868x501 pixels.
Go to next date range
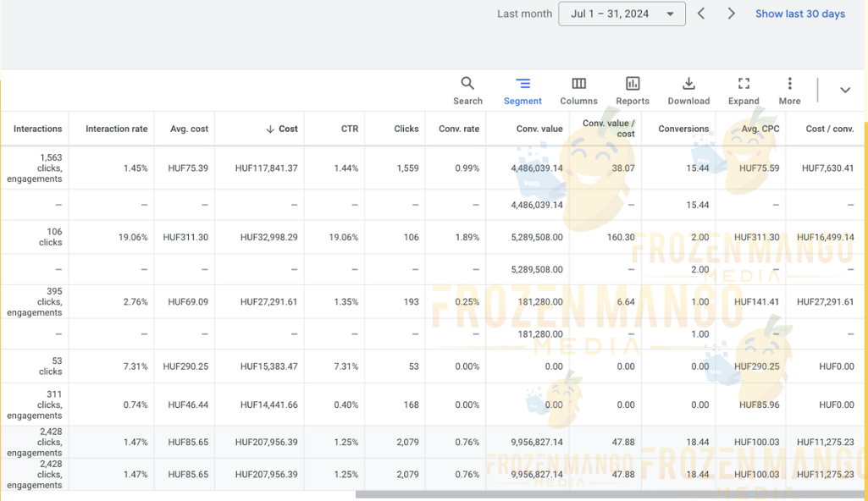(732, 14)
